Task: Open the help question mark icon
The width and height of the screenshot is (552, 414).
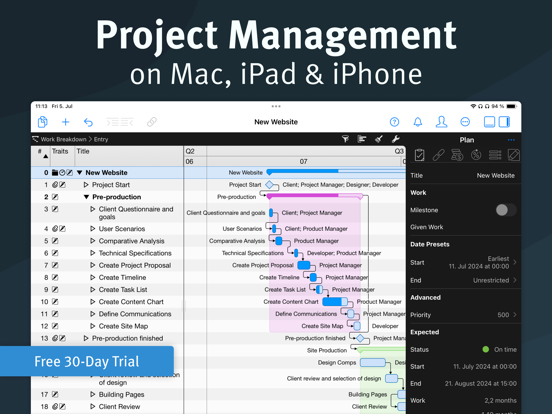Action: click(394, 122)
